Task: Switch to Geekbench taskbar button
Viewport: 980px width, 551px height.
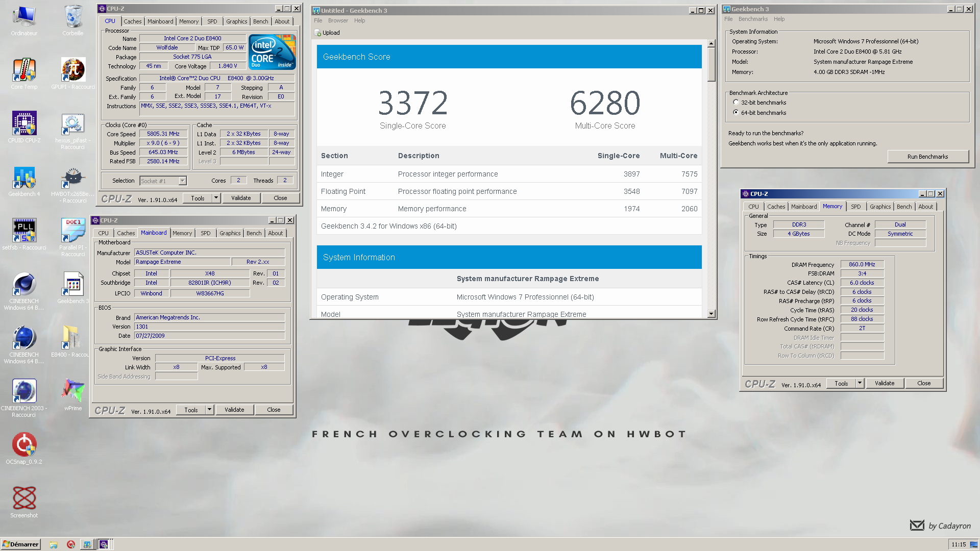Action: click(87, 544)
